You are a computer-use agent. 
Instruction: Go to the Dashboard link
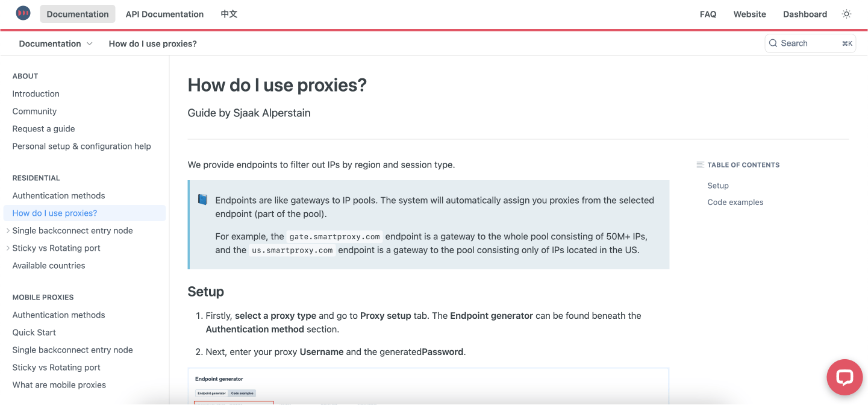(805, 14)
